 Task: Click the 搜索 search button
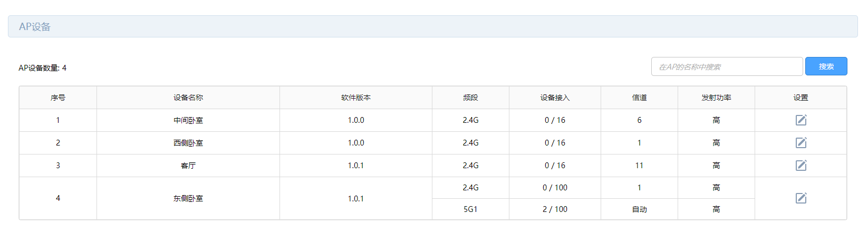pyautogui.click(x=826, y=66)
